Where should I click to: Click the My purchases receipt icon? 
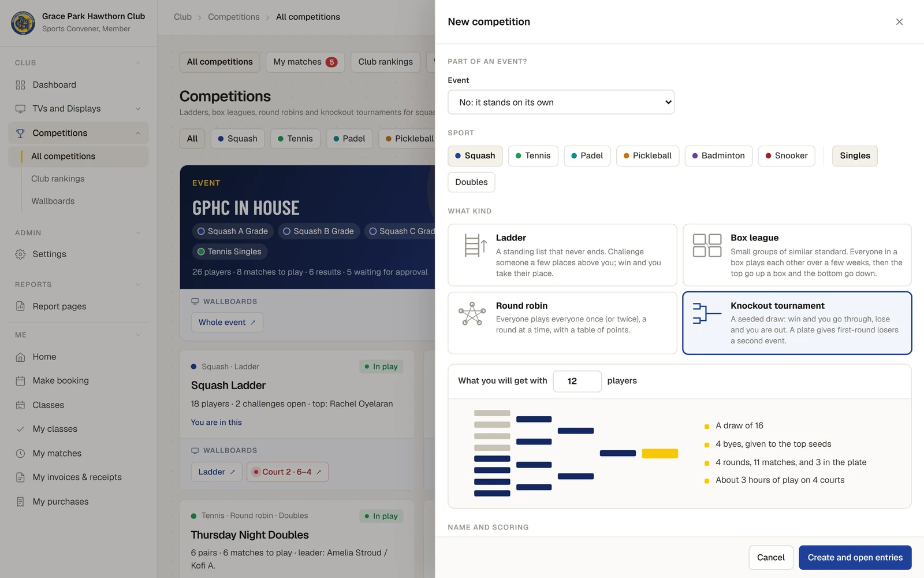click(x=20, y=502)
